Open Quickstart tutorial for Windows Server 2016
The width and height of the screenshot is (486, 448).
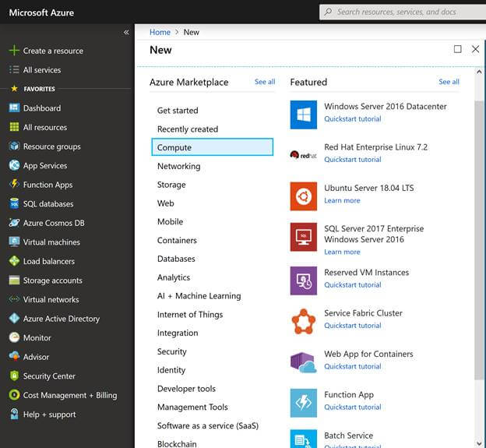point(352,118)
